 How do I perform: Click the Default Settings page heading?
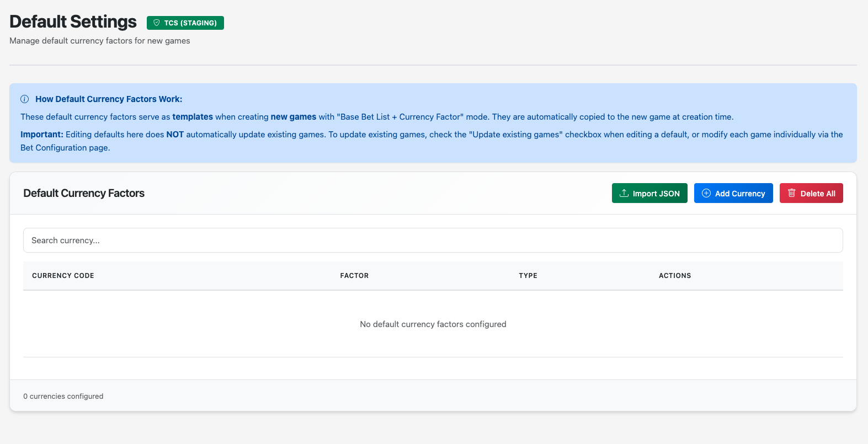tap(73, 22)
